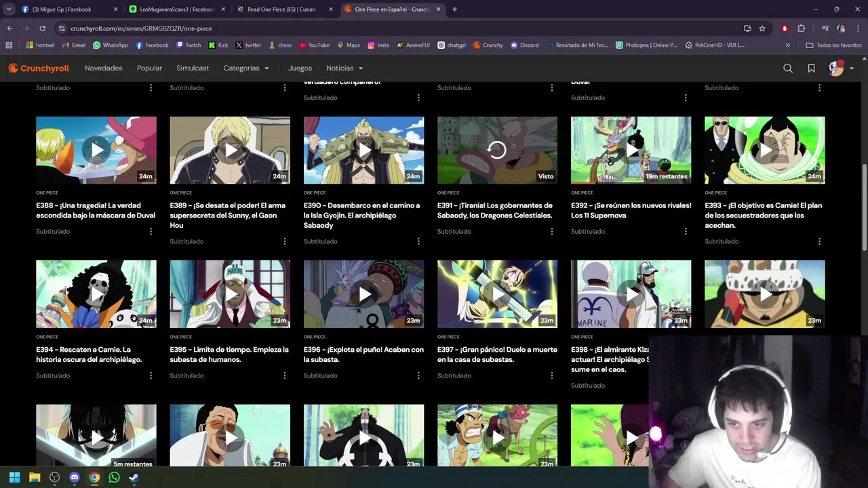Open the Discord bookmark
Viewport: 868px width, 488px height.
click(x=524, y=45)
